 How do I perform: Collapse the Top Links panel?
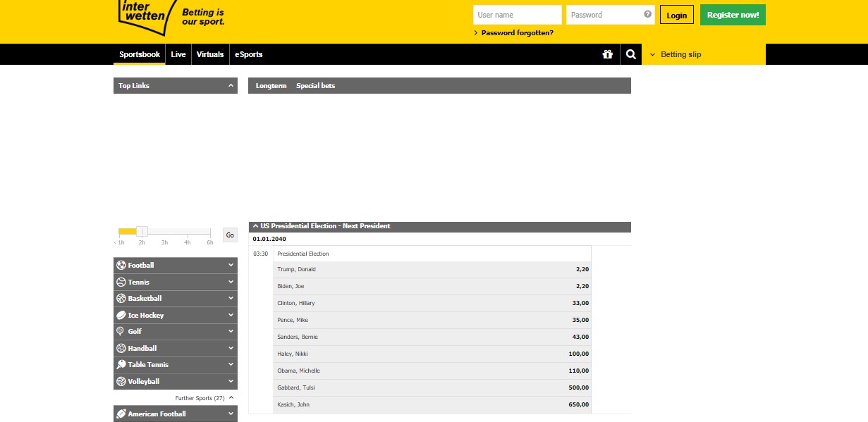click(x=231, y=85)
